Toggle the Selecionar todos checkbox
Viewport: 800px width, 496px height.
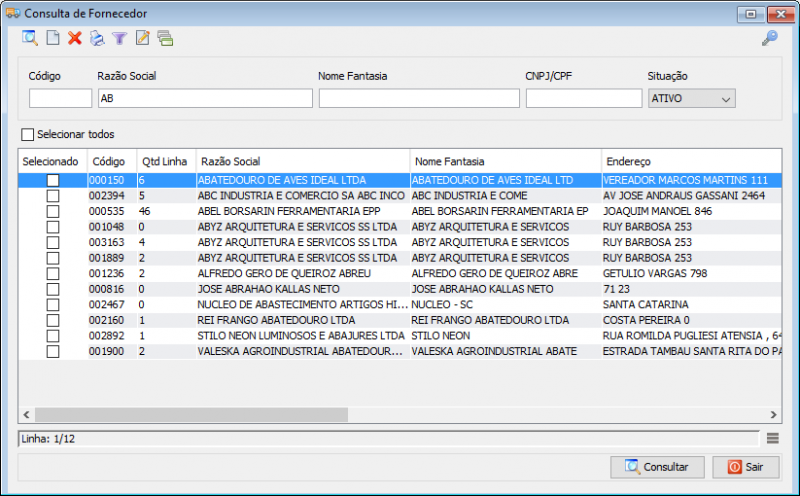(x=28, y=134)
